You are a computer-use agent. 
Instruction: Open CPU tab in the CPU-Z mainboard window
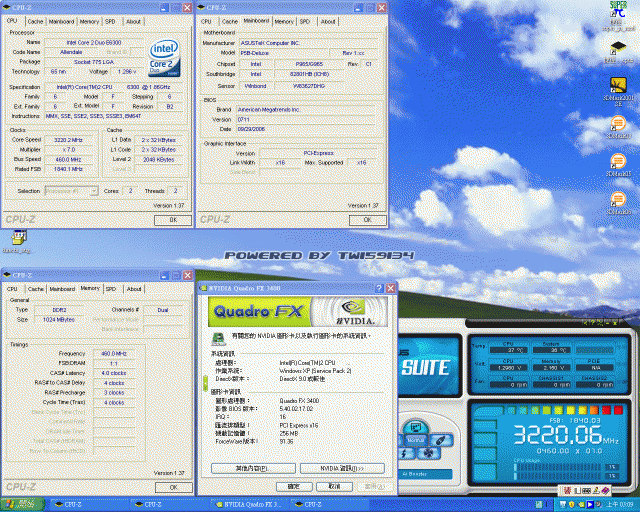tap(207, 22)
